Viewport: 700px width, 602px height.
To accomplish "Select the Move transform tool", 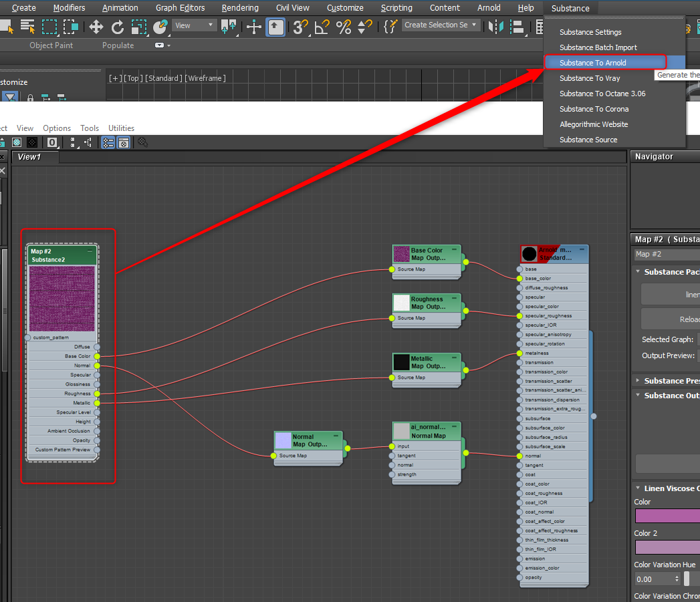I will (x=96, y=27).
